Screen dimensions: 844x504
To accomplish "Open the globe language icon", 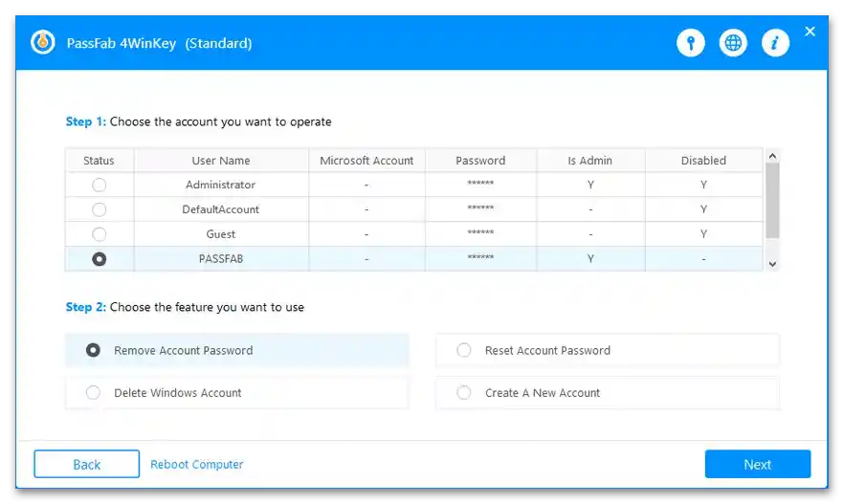I will click(733, 43).
